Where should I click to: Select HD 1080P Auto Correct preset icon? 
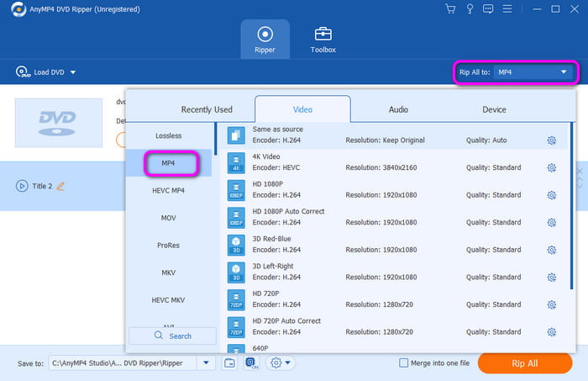click(x=236, y=217)
